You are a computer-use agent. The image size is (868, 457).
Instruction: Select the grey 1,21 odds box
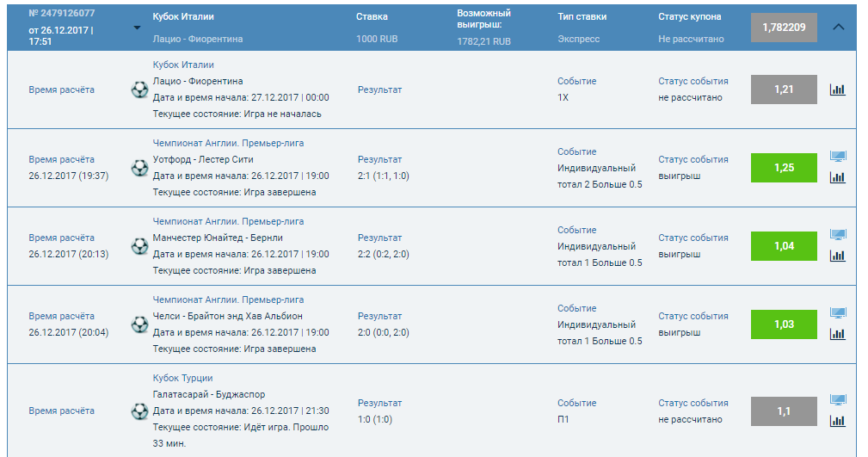click(784, 90)
